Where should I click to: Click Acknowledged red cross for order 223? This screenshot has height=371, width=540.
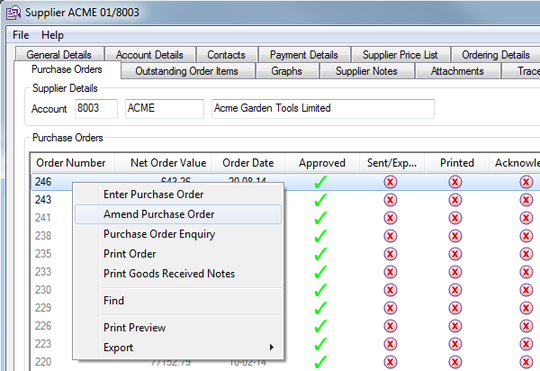[526, 344]
